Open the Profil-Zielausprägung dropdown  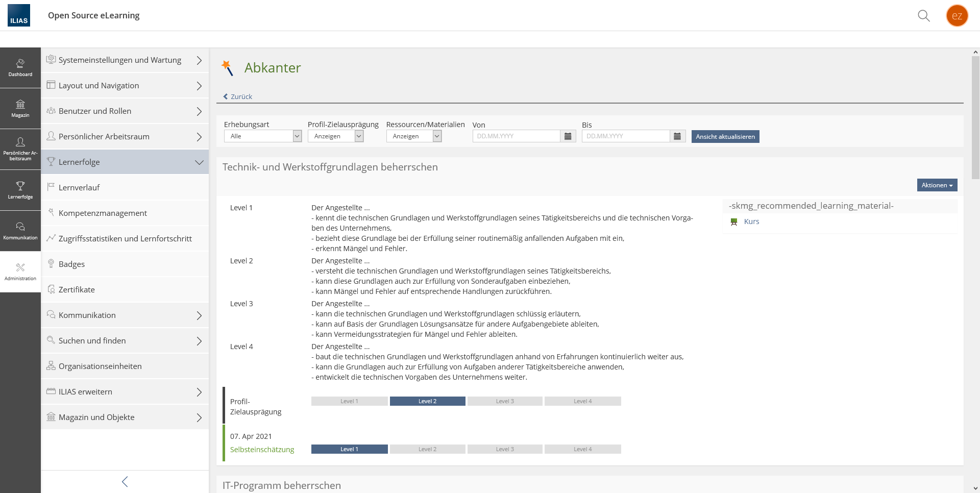pos(335,136)
